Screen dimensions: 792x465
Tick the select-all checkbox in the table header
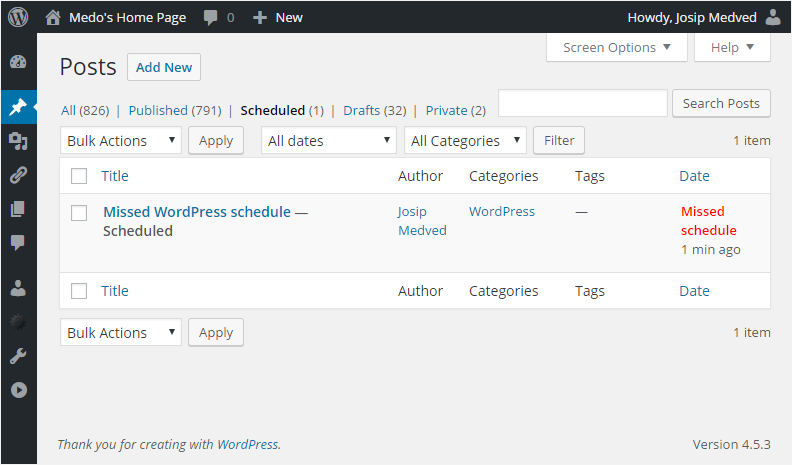79,176
